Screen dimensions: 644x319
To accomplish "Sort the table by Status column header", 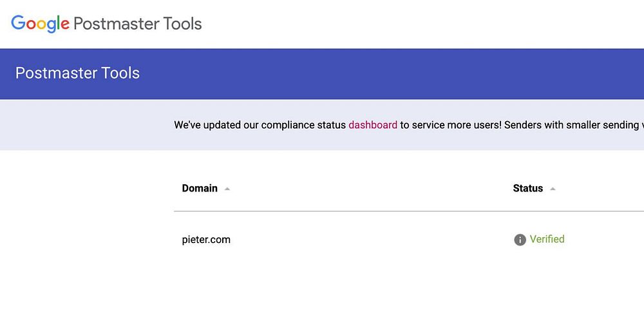I will click(527, 188).
